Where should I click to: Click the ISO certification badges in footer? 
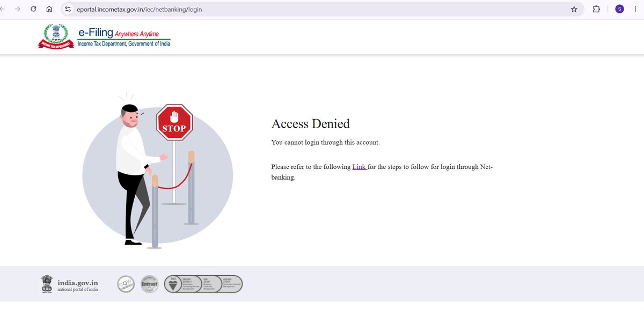pos(203,284)
